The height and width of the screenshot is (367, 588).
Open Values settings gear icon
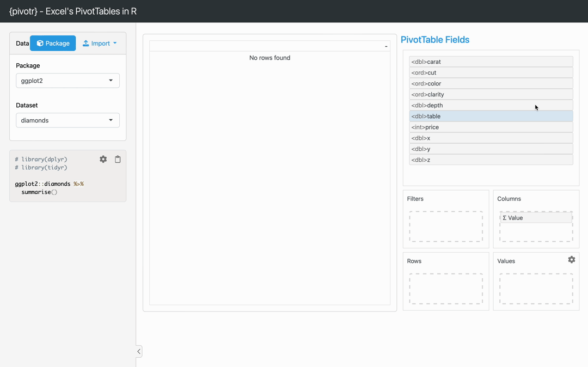(572, 259)
